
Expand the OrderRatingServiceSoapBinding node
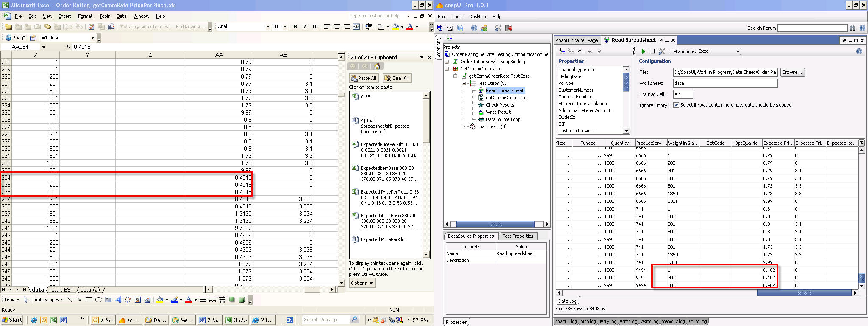[447, 62]
